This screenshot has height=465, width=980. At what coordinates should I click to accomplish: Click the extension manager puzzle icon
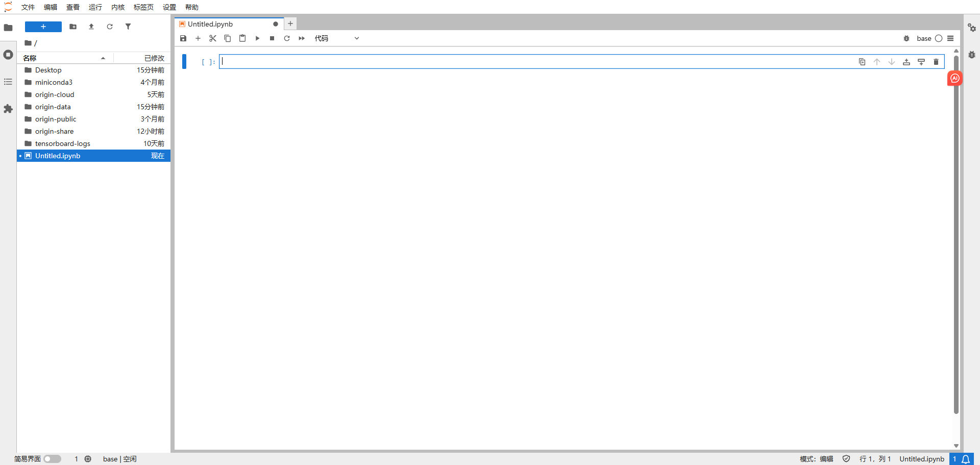8,109
